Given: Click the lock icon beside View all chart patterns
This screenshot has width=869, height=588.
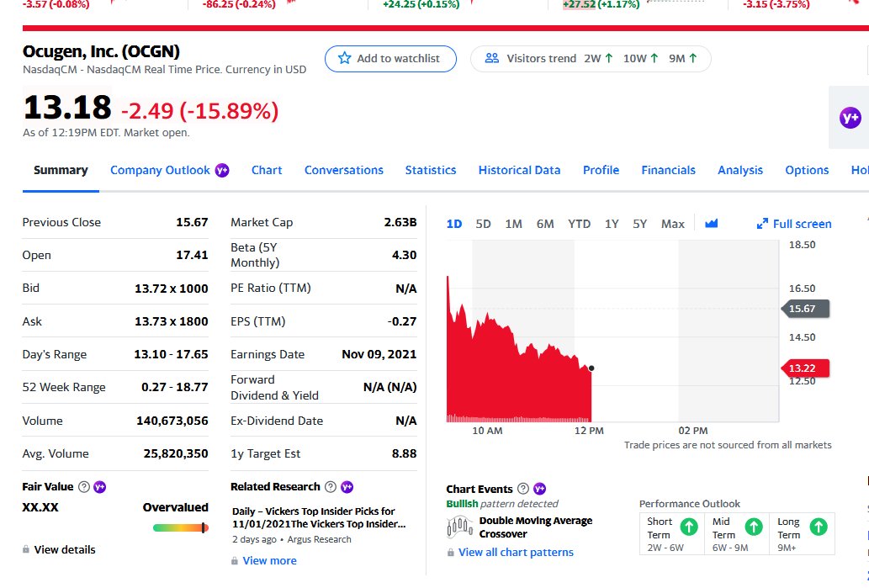Looking at the screenshot, I should [451, 552].
